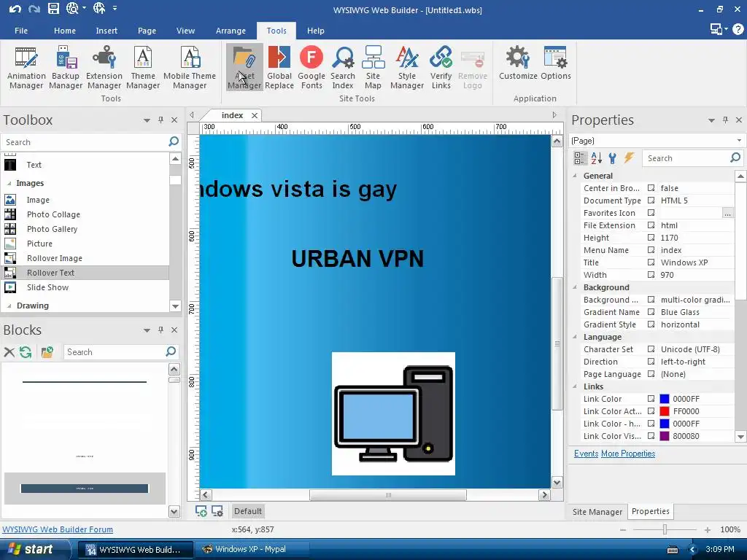The height and width of the screenshot is (560, 747).
Task: Open the Animation Manager tool
Action: tap(26, 68)
